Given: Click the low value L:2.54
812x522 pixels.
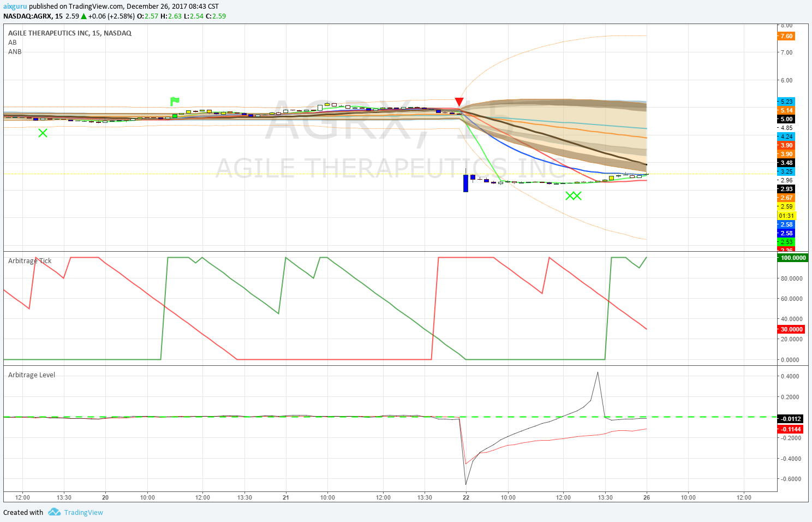Looking at the screenshot, I should pyautogui.click(x=194, y=16).
